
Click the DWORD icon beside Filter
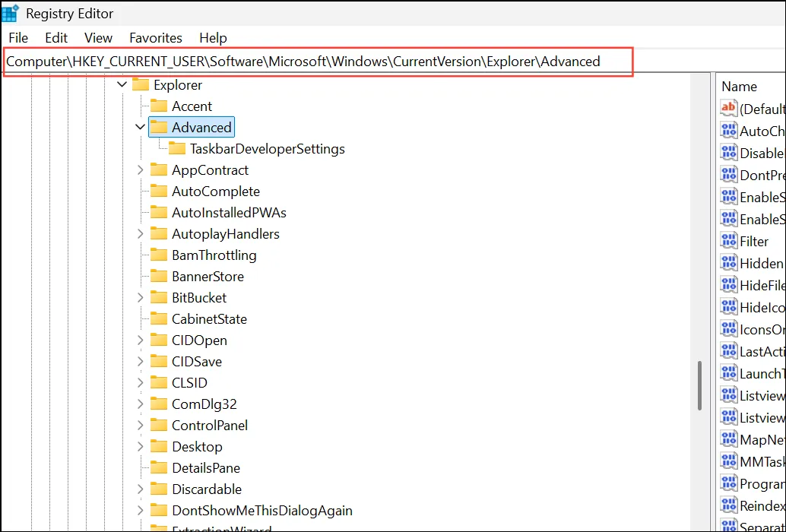tap(728, 240)
